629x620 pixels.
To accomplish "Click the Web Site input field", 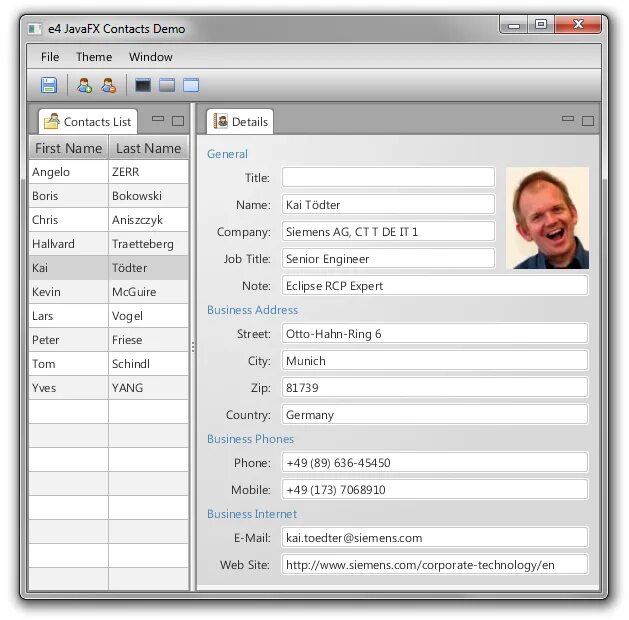I will click(x=435, y=565).
